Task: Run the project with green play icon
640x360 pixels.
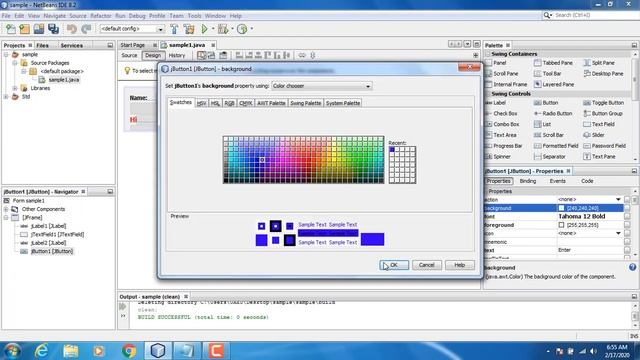Action: (204, 29)
